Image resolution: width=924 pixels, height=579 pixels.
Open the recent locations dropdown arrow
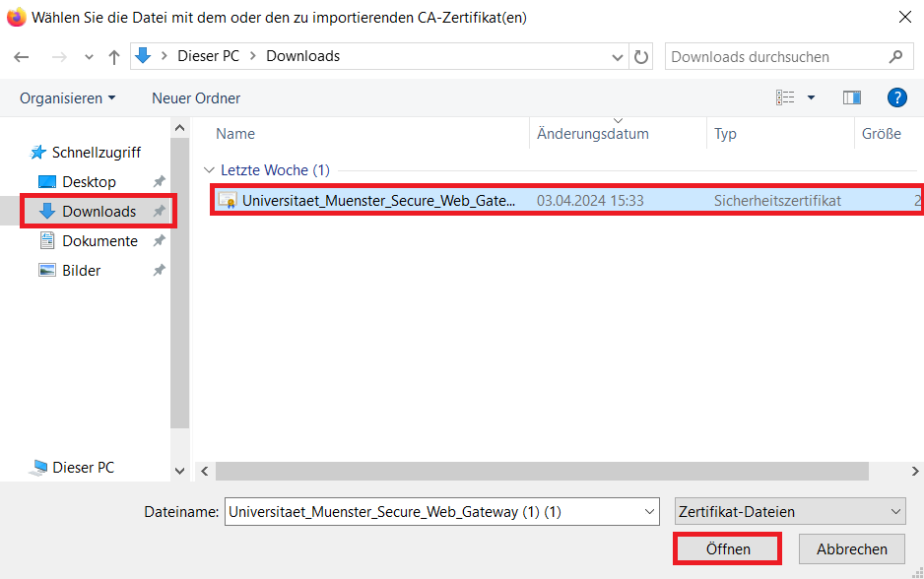coord(88,57)
